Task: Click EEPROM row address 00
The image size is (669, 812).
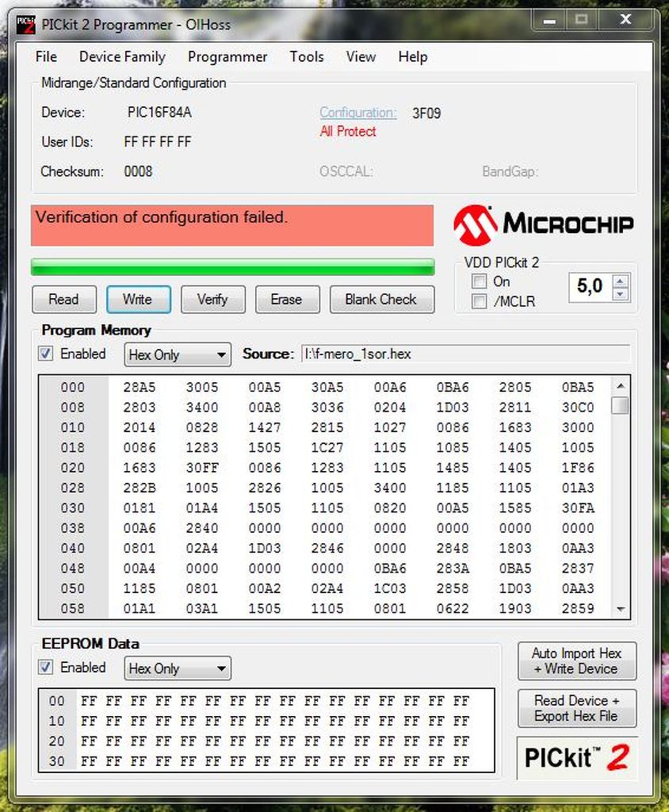Action: (x=57, y=701)
